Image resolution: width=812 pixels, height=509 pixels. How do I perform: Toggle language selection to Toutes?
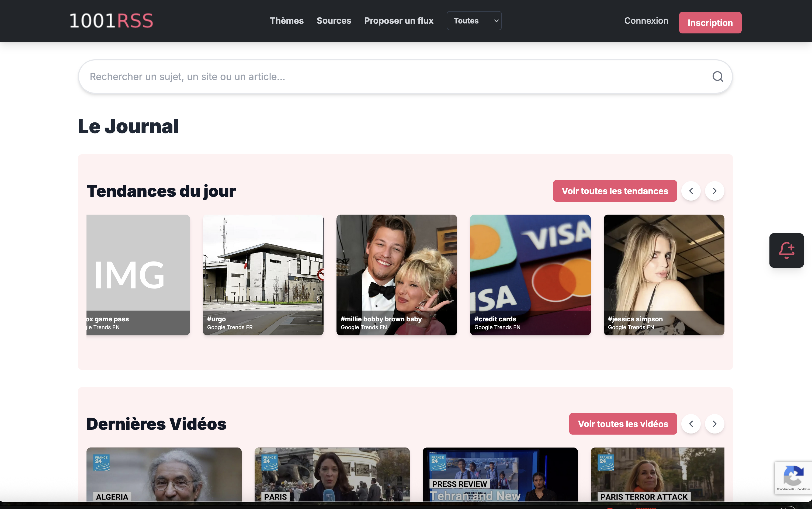pos(474,20)
